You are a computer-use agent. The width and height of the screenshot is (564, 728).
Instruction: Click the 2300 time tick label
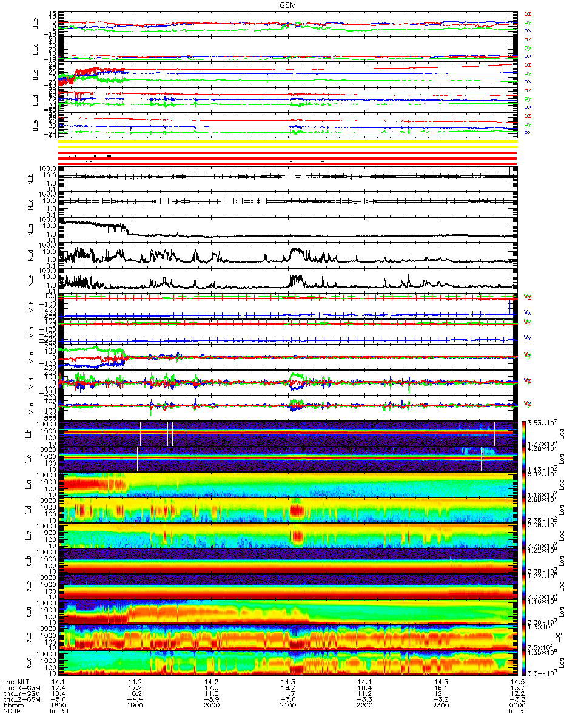click(x=440, y=705)
